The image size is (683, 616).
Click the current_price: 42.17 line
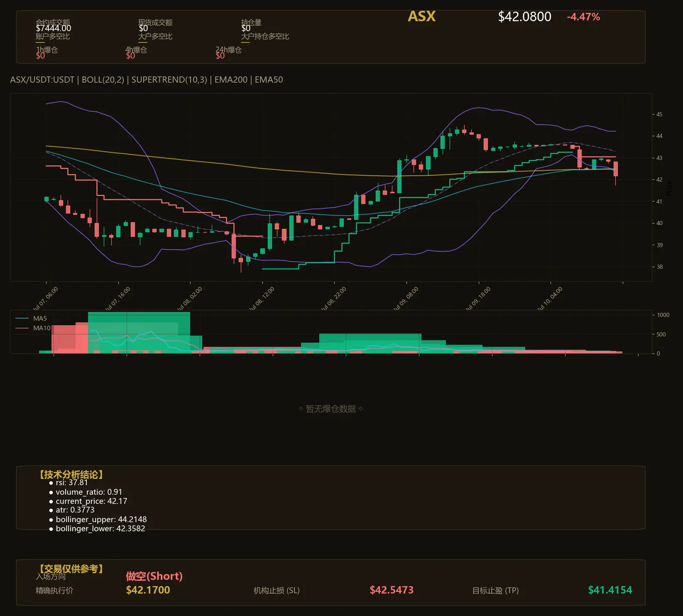click(x=91, y=501)
